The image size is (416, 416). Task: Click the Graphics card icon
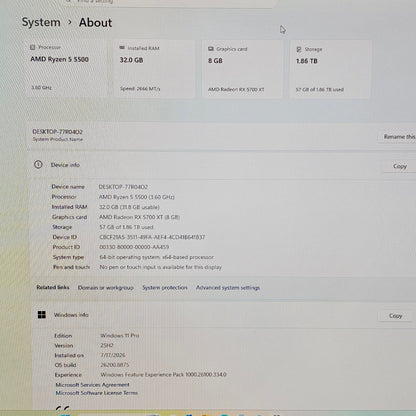[211, 49]
